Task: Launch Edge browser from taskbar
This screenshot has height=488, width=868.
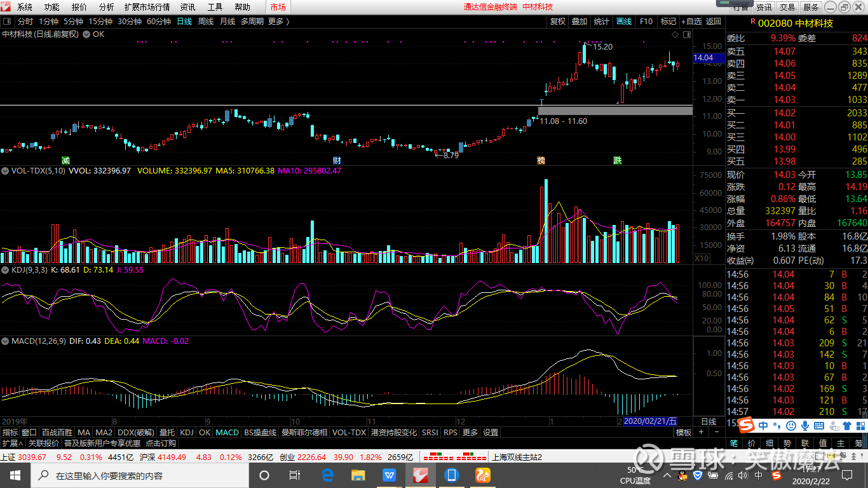Action: (328, 475)
